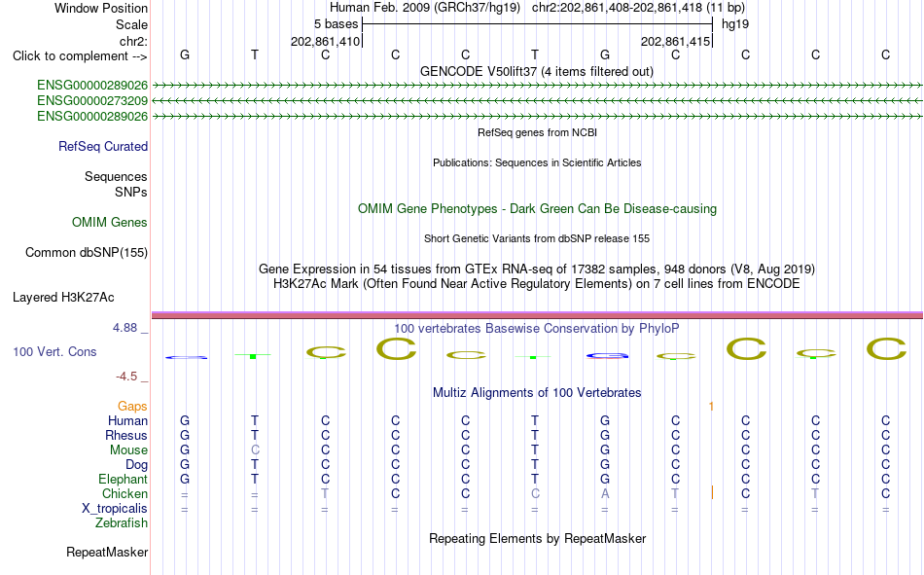The height and width of the screenshot is (575, 924).
Task: Click the Scale track label
Action: [x=131, y=24]
